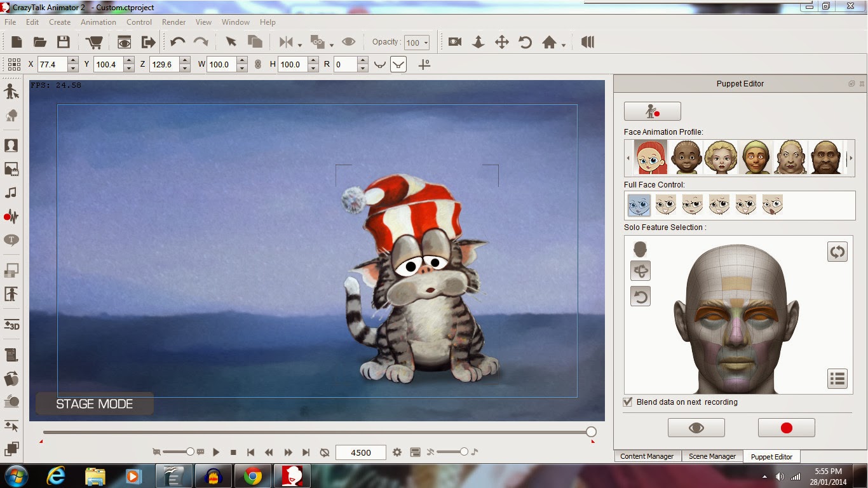Open the flip tool dropdown arrow

click(x=299, y=44)
